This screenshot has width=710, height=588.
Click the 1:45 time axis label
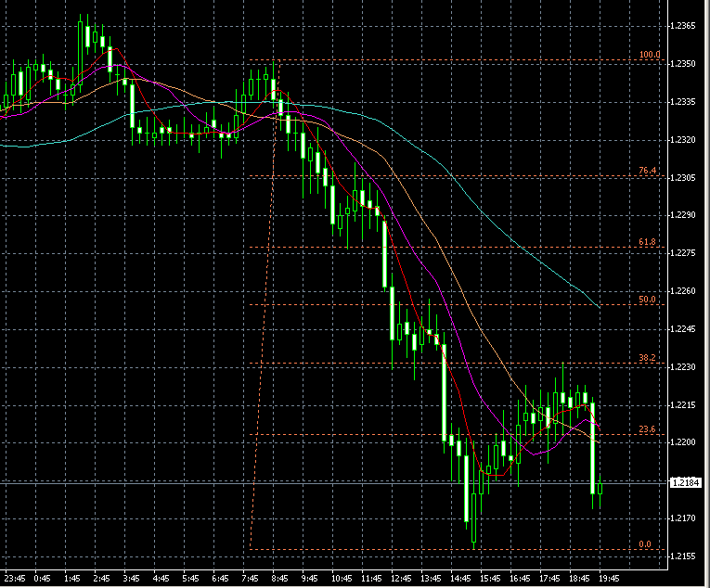(72, 579)
